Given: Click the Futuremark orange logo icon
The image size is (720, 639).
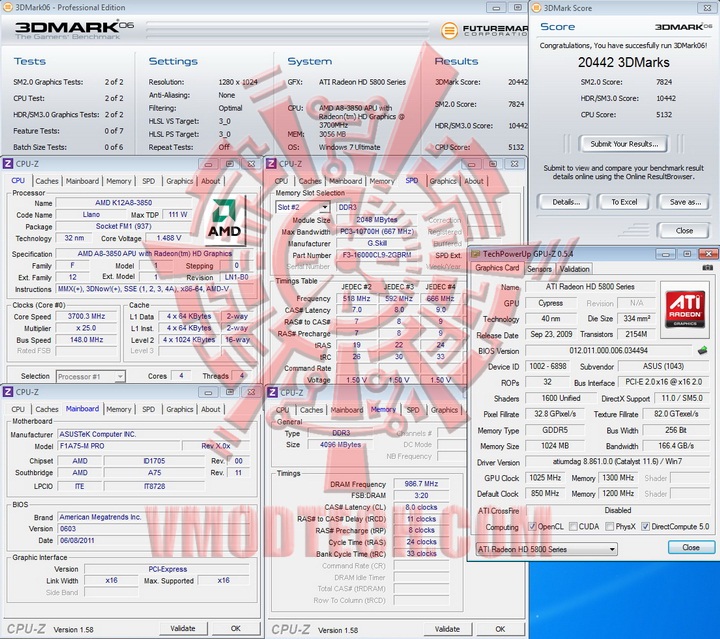Looking at the screenshot, I should tap(449, 31).
